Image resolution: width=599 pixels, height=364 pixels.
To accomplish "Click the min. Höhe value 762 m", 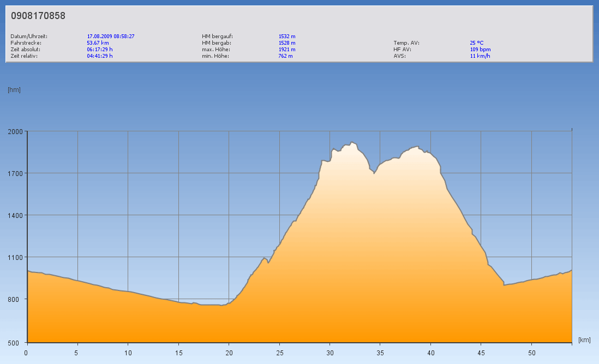I will click(285, 56).
